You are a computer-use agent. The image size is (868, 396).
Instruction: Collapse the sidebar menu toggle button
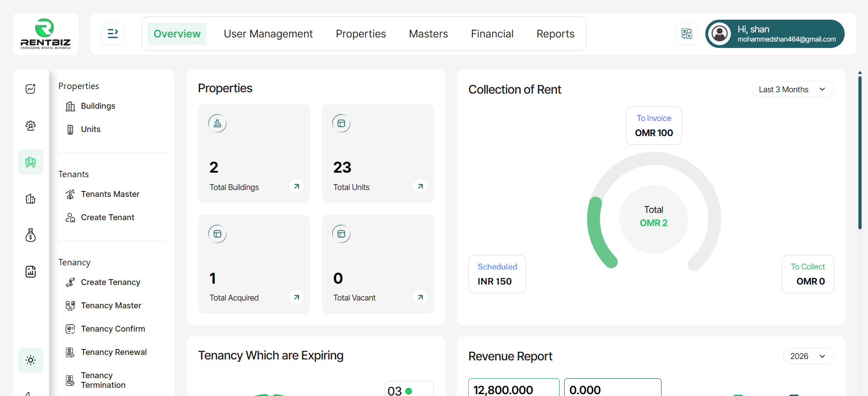pyautogui.click(x=113, y=34)
